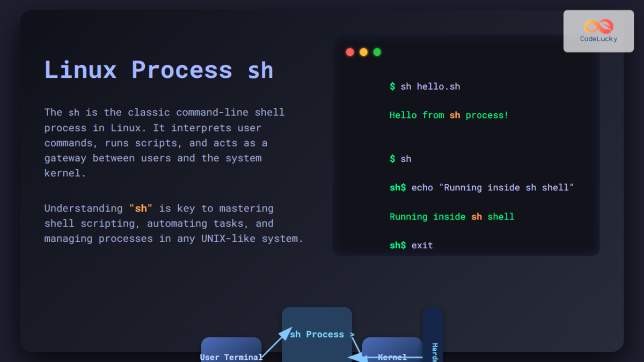The width and height of the screenshot is (644, 362).
Task: Click the CodeLucky text label
Action: coord(597,39)
